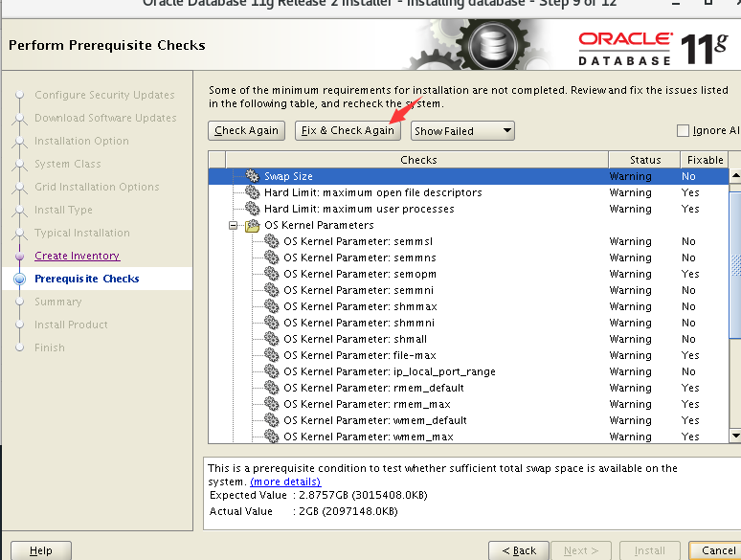The image size is (741, 560).
Task: Select OS Kernel Parameter: wmem_default row
Action: click(x=468, y=420)
